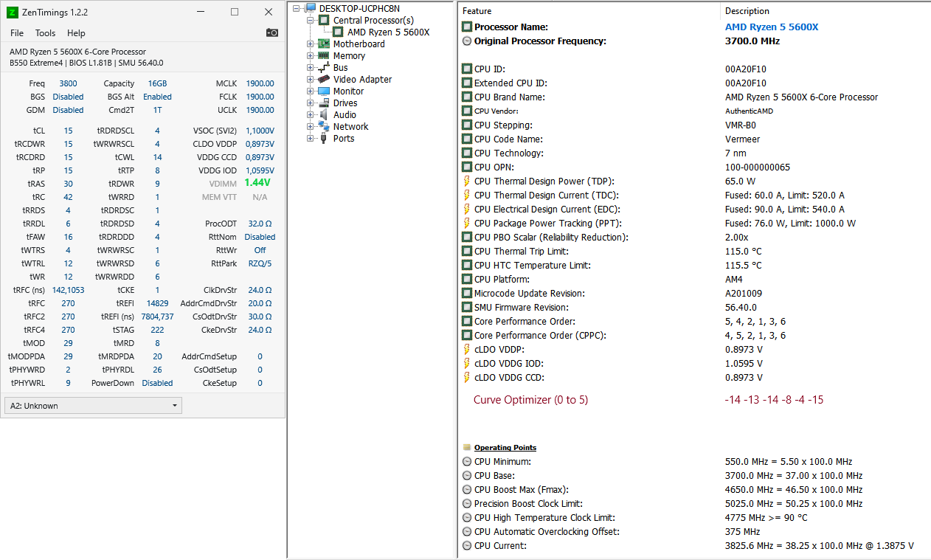
Task: Click the Video Adapter card icon
Action: (324, 79)
